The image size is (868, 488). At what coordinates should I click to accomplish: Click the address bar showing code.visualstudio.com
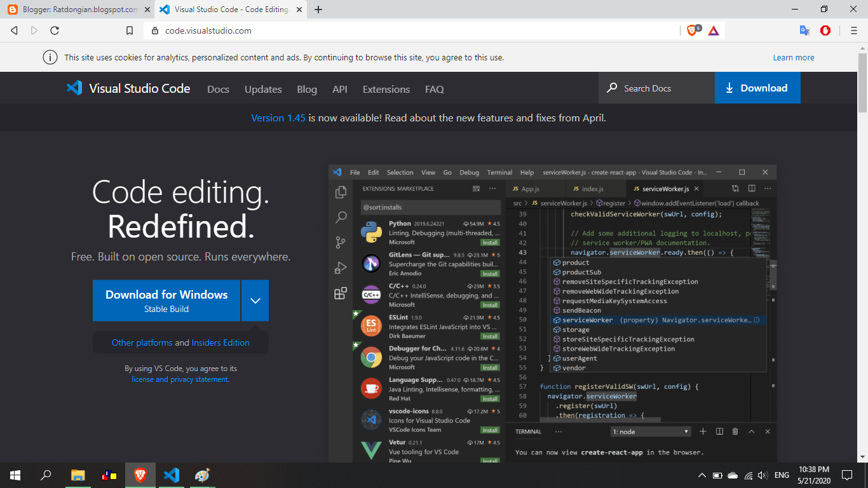tap(412, 30)
